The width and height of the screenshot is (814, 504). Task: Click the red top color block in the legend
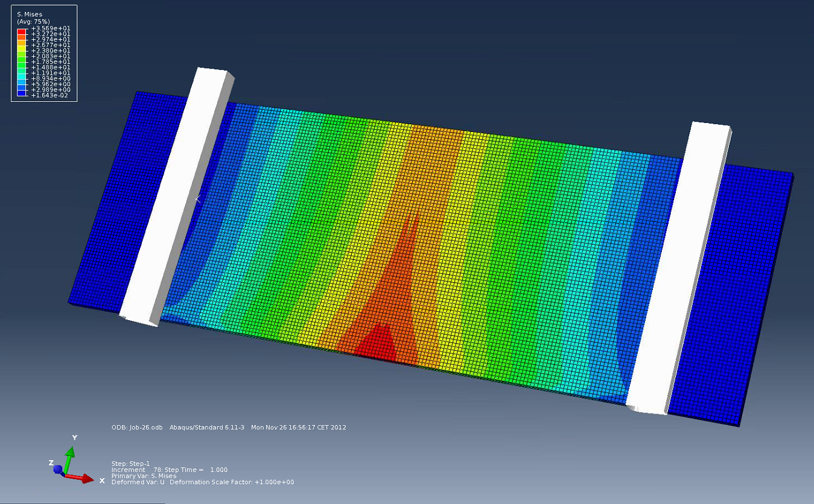pyautogui.click(x=21, y=31)
